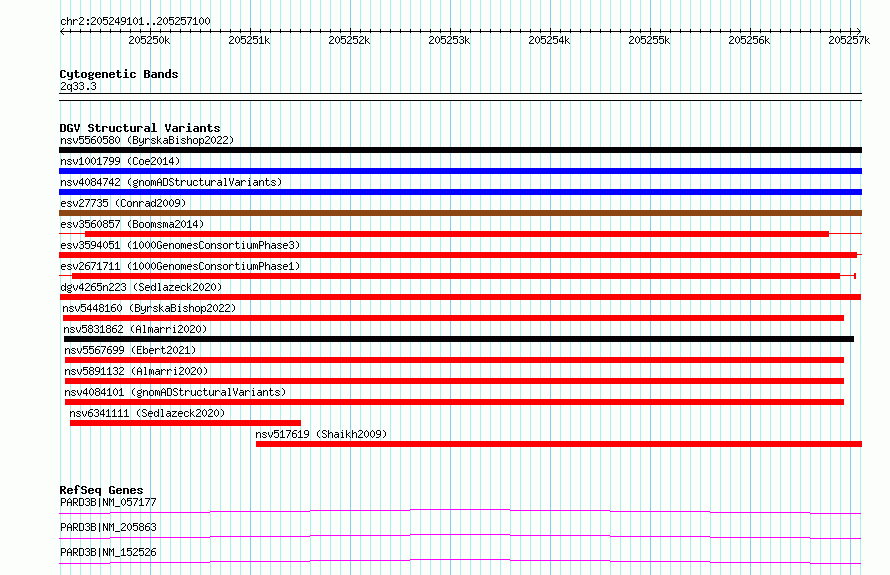This screenshot has height=575, width=890.
Task: Select the red nsv5448160 variant bar
Action: [x=454, y=318]
